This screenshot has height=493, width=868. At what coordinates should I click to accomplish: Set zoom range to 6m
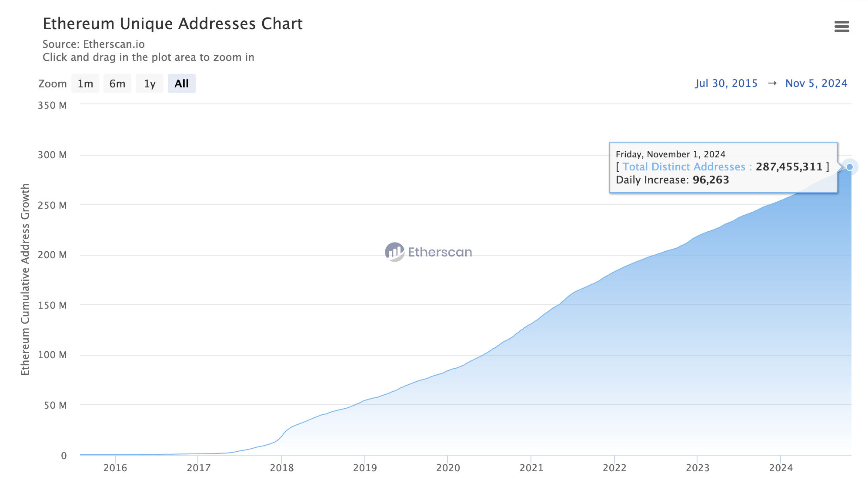pos(117,83)
